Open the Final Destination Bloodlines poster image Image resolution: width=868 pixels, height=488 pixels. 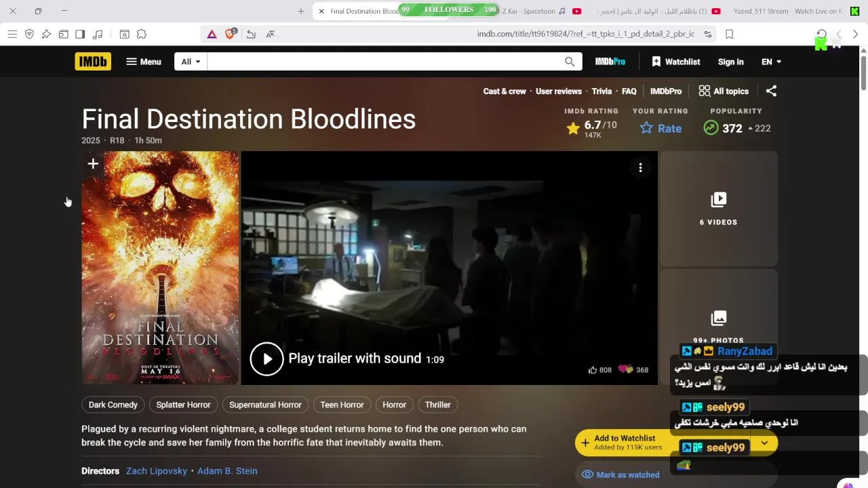[x=160, y=268]
